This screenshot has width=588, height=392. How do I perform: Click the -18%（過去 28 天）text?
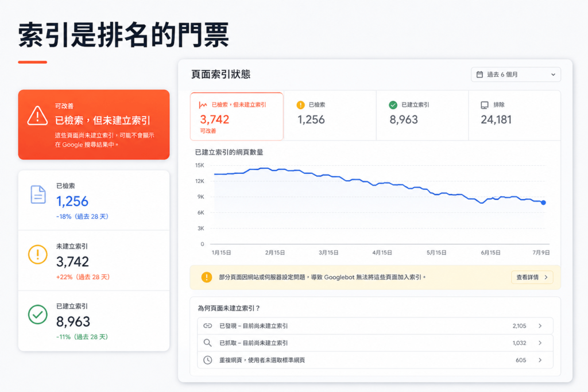pos(82,216)
